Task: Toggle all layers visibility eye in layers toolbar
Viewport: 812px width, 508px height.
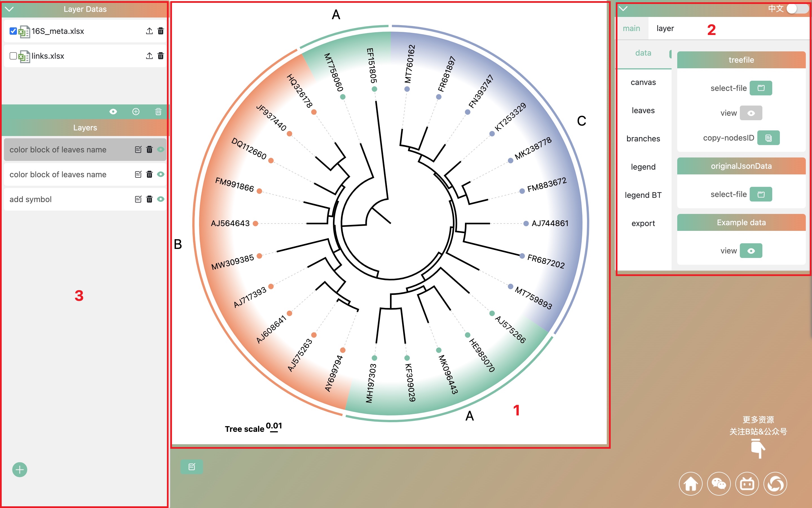Action: (113, 111)
